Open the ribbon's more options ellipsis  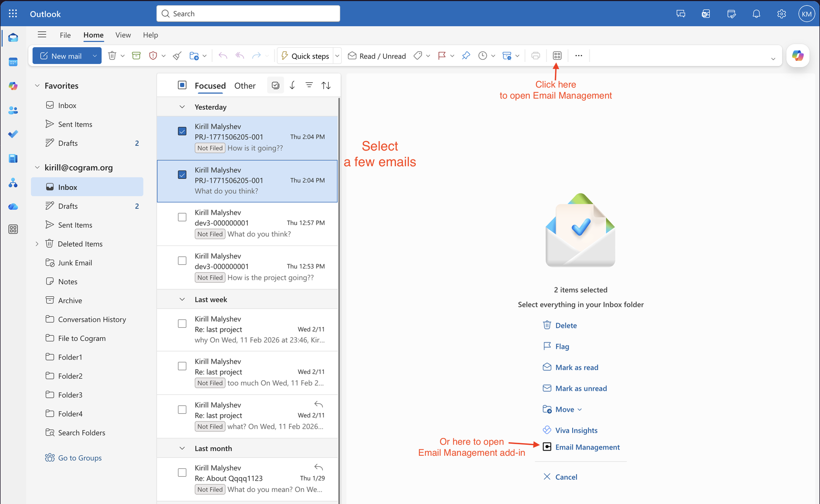point(579,56)
